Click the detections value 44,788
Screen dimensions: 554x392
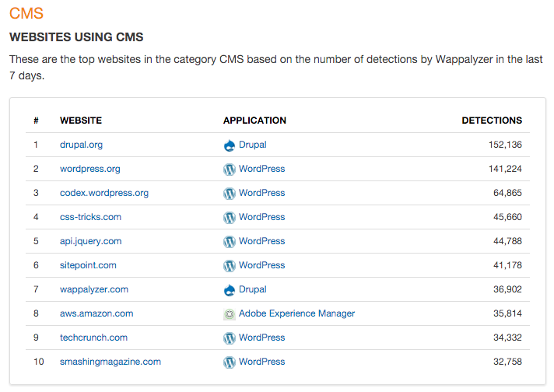(x=508, y=241)
